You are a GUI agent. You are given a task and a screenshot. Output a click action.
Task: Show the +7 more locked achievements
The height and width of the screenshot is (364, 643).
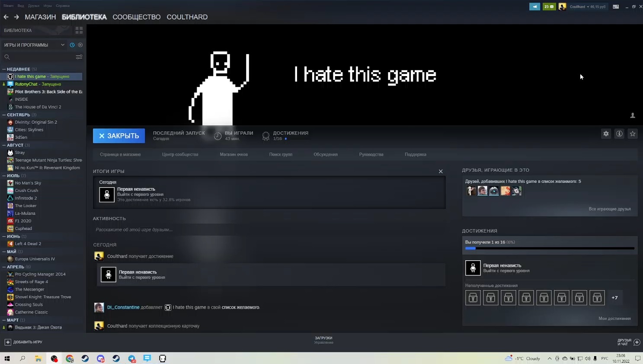point(614,297)
